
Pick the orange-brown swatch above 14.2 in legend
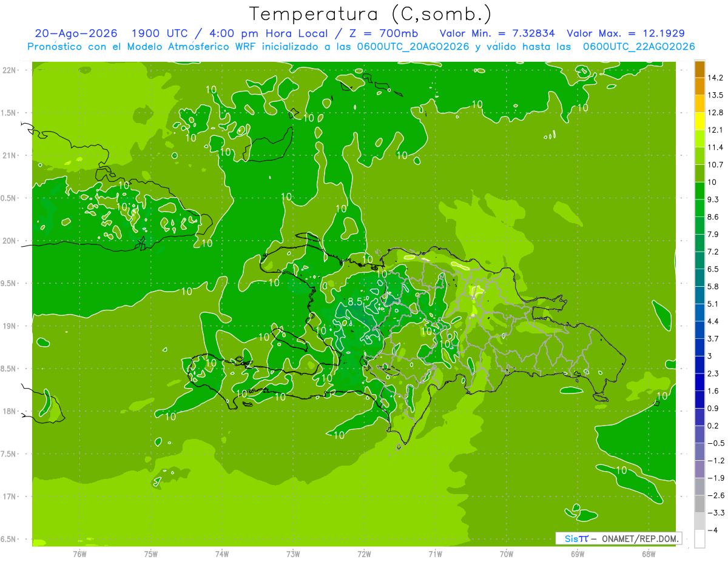tap(699, 69)
